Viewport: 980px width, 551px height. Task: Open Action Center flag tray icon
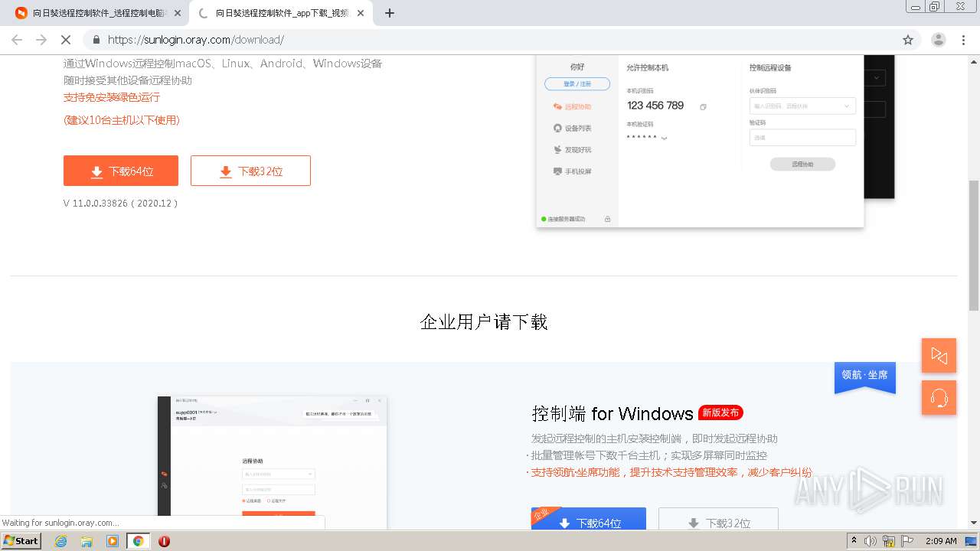[x=906, y=541]
